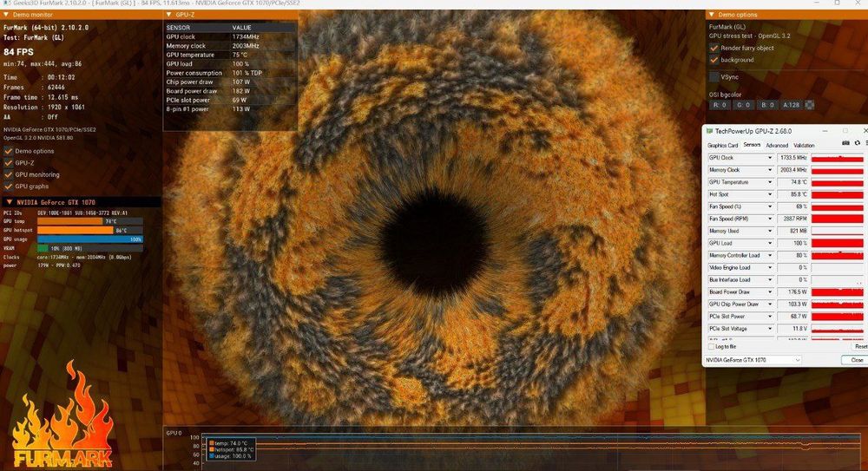Collapse the Demo options panel
Screen dimensions: 868x471
pyautogui.click(x=712, y=15)
